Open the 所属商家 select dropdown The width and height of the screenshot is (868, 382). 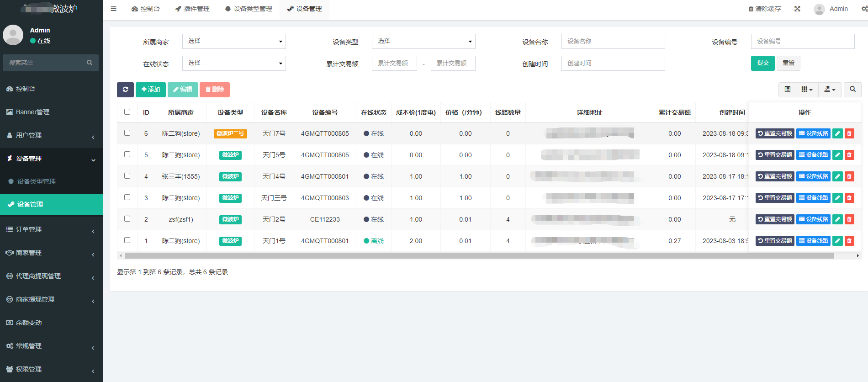[x=234, y=41]
